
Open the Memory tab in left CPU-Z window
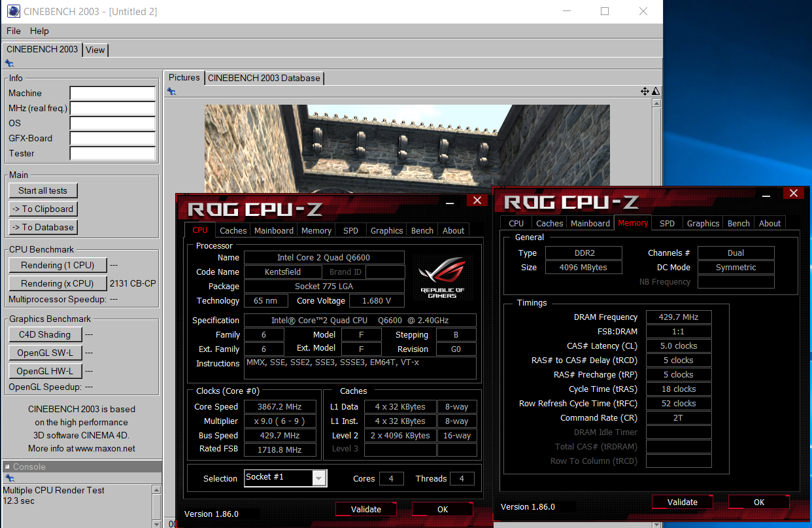[316, 230]
